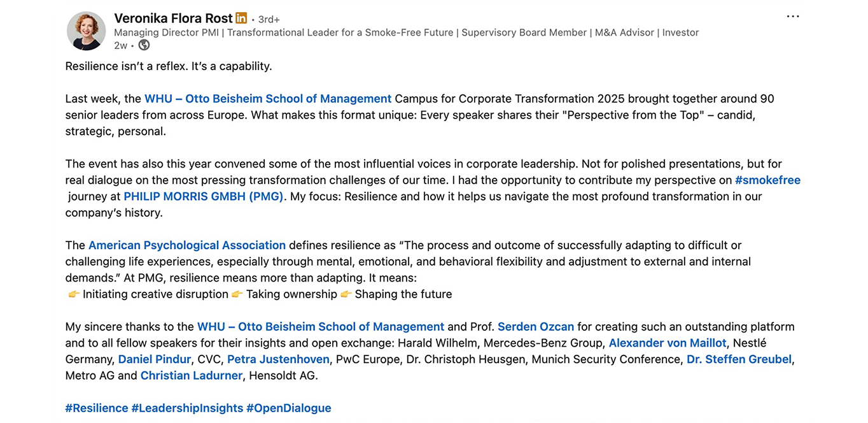
Task: Open Christian Ladurner's profile
Action: [192, 376]
